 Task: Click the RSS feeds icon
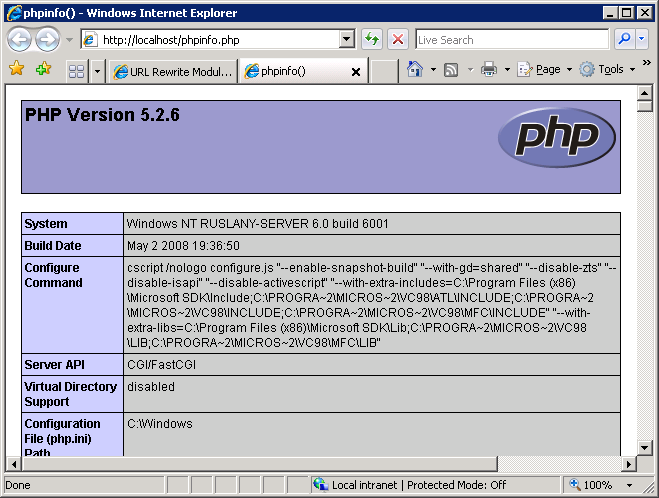point(451,70)
